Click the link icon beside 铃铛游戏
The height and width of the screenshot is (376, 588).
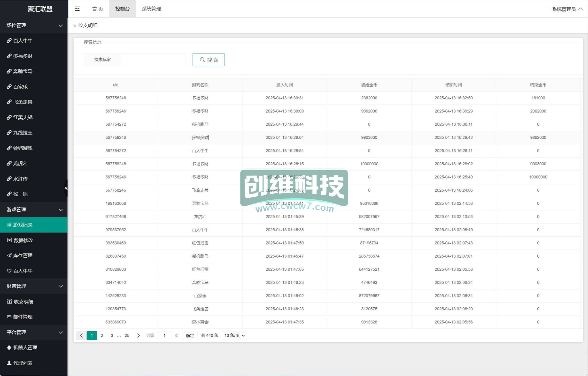pos(9,148)
